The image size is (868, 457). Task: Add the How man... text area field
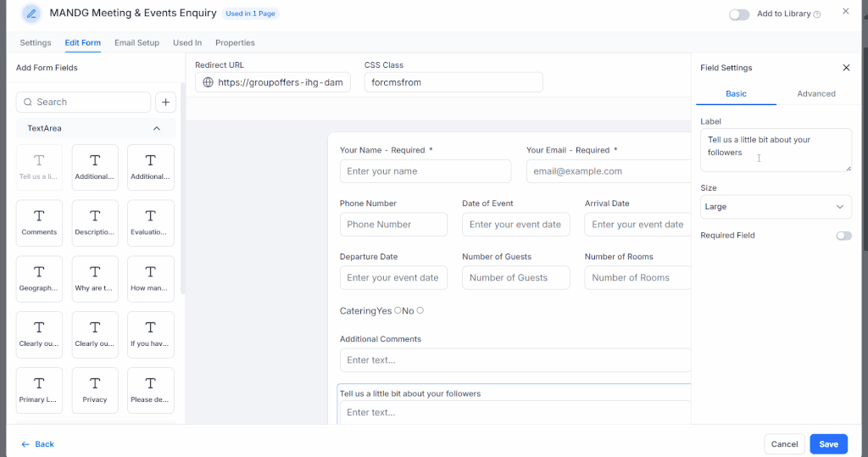click(x=151, y=279)
